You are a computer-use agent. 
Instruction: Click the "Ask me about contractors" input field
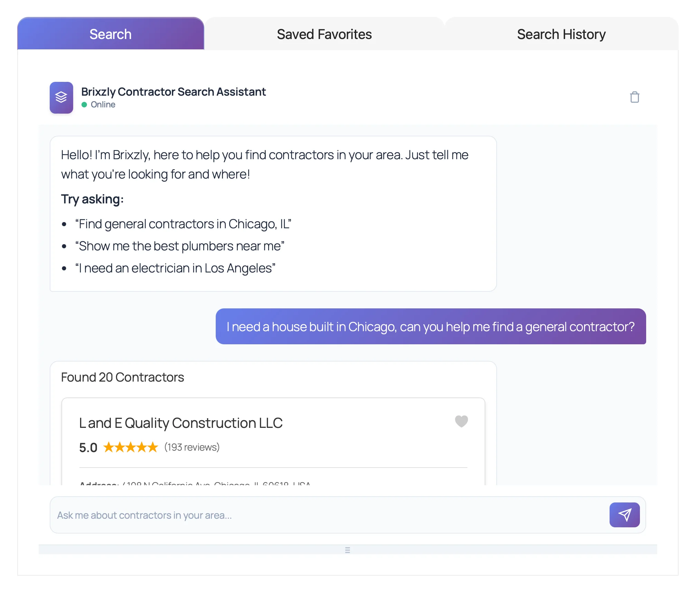[328, 515]
